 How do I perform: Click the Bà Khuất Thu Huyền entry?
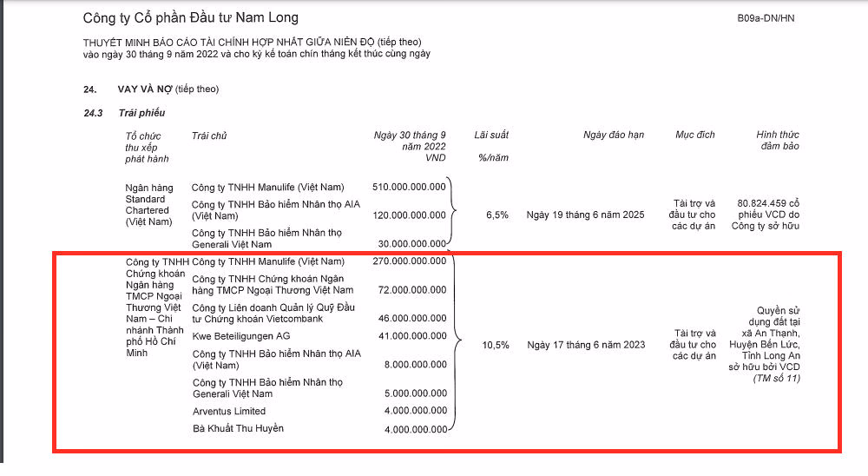[238, 428]
